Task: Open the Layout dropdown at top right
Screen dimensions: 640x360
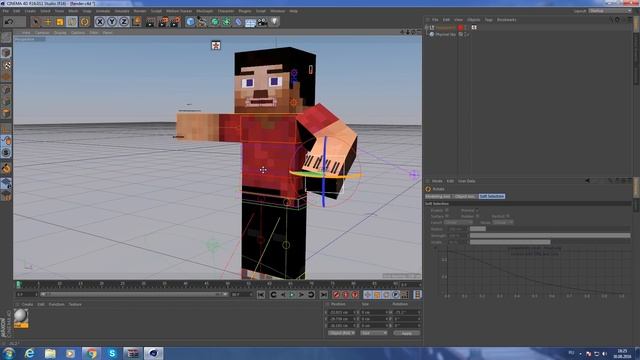Action: (x=610, y=11)
